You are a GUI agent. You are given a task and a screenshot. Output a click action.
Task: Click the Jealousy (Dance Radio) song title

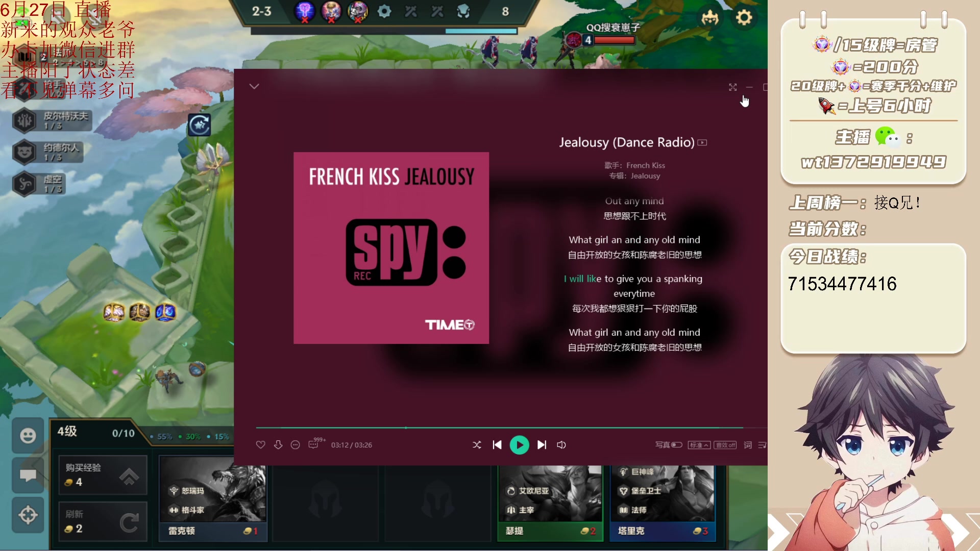coord(627,142)
